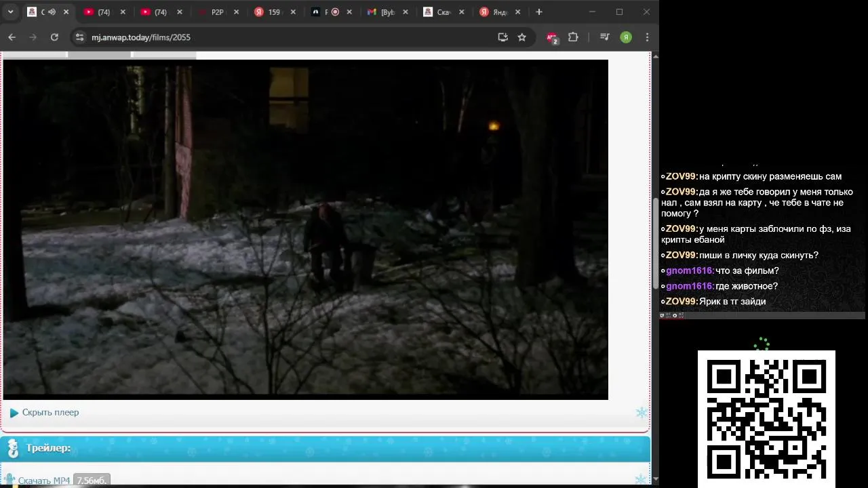Screen dimensions: 868x488
Task: Close the active anwap film tab
Action: 65,12
